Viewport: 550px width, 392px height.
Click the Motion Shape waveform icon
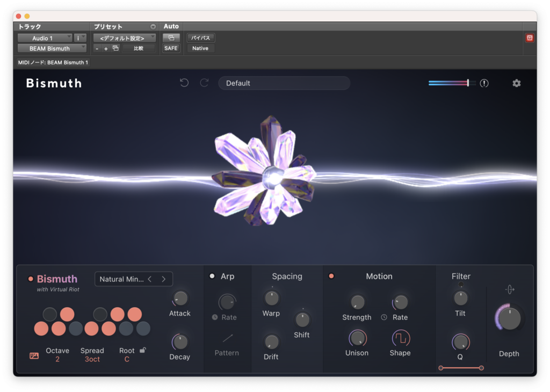click(x=401, y=338)
